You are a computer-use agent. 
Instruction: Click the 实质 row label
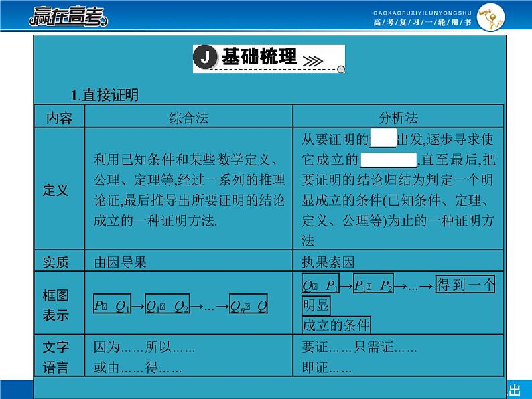[x=56, y=262]
